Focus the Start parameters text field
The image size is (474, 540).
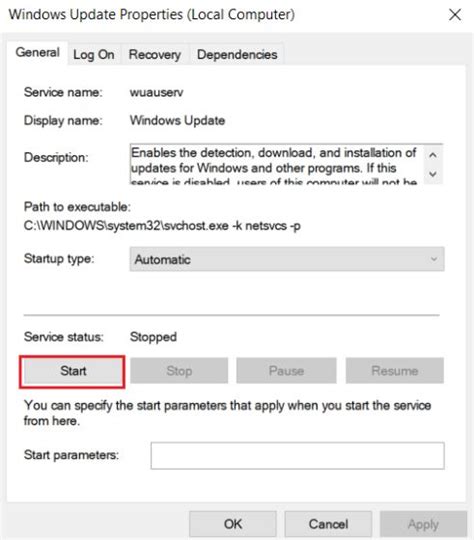tap(297, 456)
